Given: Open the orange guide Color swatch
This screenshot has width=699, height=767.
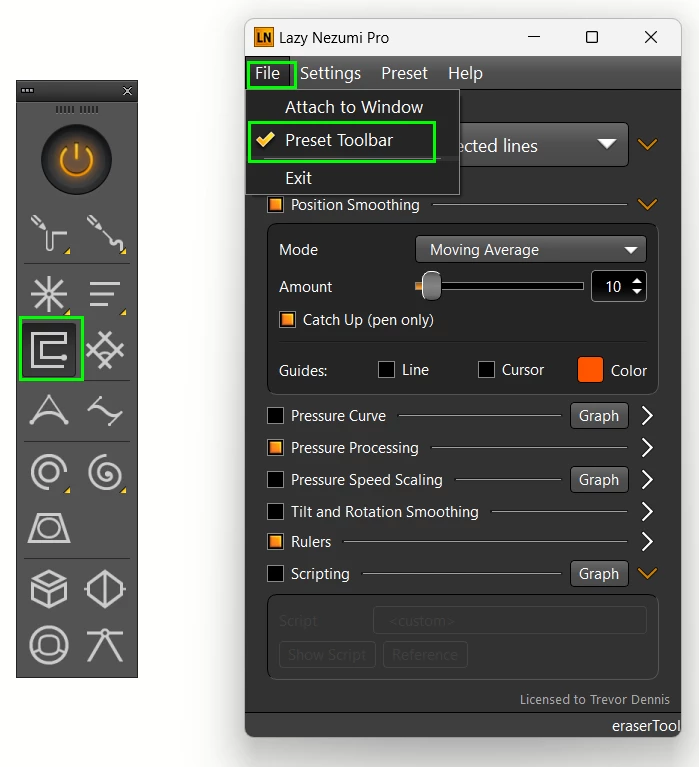Looking at the screenshot, I should [590, 369].
